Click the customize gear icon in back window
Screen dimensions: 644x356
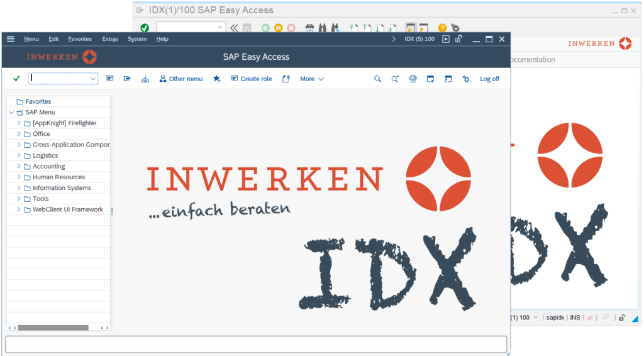[x=455, y=28]
